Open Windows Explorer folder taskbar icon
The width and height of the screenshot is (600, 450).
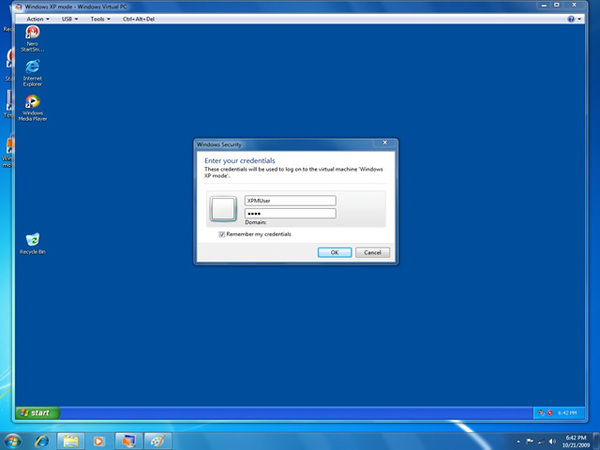pyautogui.click(x=70, y=441)
